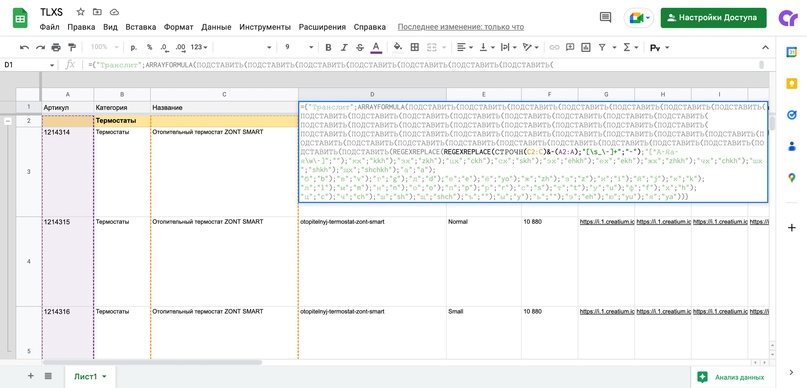The width and height of the screenshot is (807, 388).
Task: Open the Google Keep sidebar icon
Action: pos(792,83)
